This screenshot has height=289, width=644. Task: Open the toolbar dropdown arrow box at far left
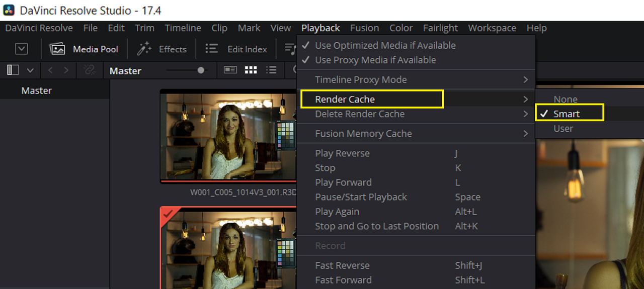(21, 49)
